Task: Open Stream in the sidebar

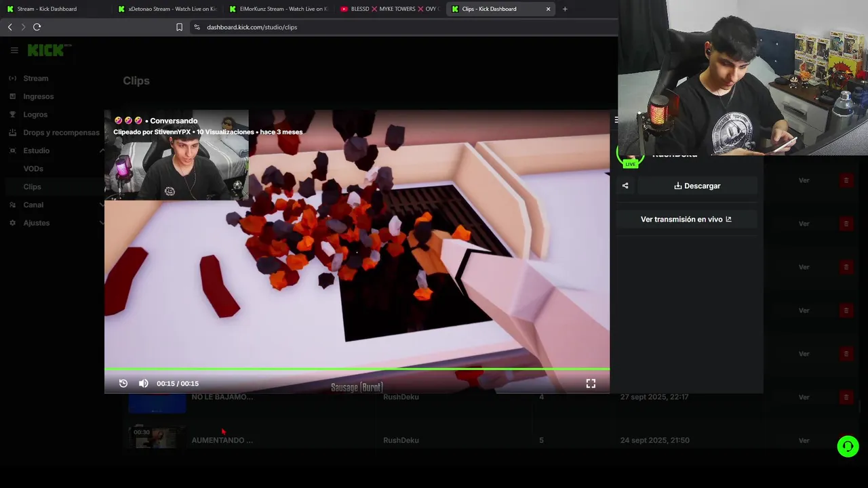Action: tap(36, 79)
